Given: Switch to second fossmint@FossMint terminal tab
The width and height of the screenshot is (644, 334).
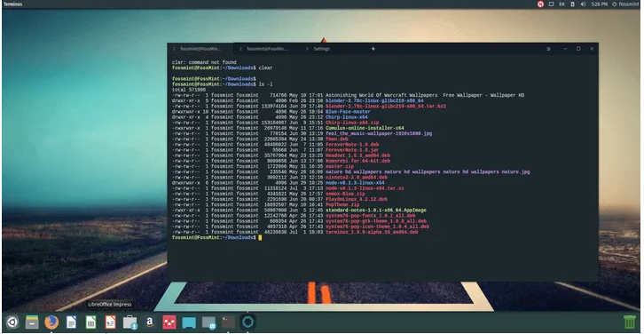Looking at the screenshot, I should pos(267,49).
